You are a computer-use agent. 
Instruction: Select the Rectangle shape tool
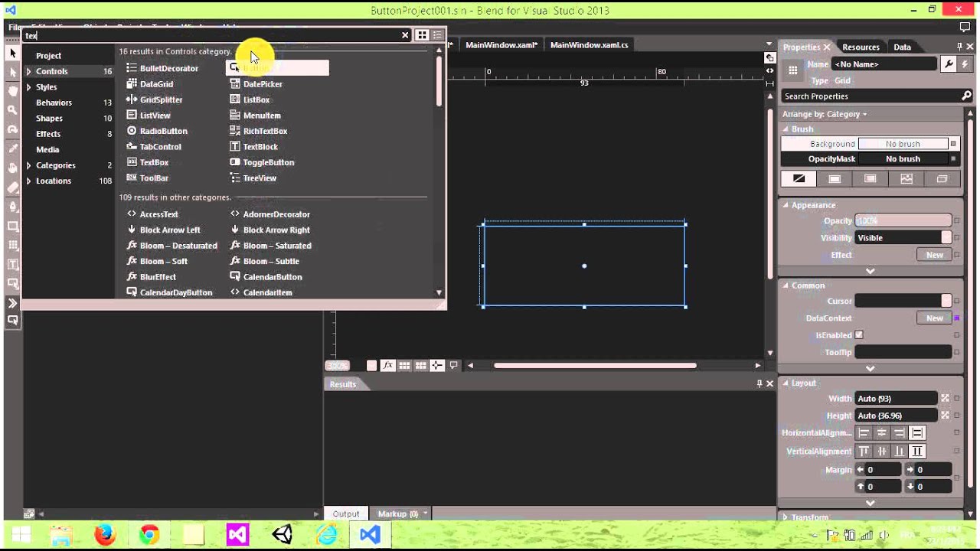pyautogui.click(x=13, y=227)
